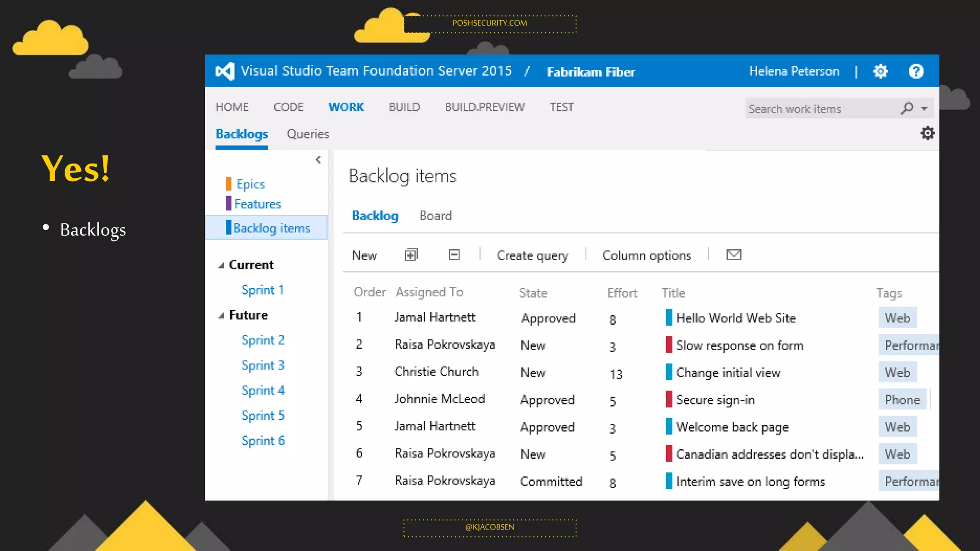Switch to the Board tab
The image size is (980, 551).
point(435,216)
